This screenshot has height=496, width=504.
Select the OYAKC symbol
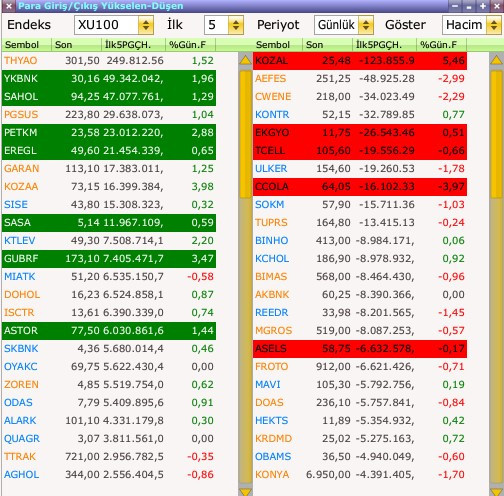click(21, 367)
